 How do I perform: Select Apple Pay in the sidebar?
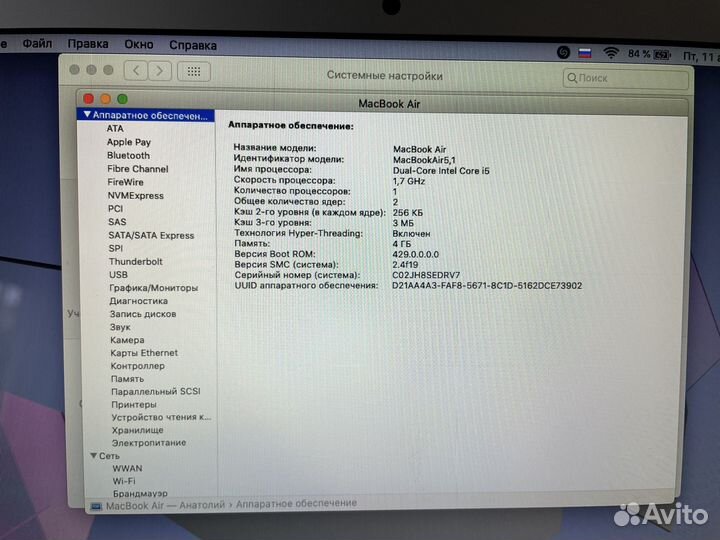pos(129,142)
